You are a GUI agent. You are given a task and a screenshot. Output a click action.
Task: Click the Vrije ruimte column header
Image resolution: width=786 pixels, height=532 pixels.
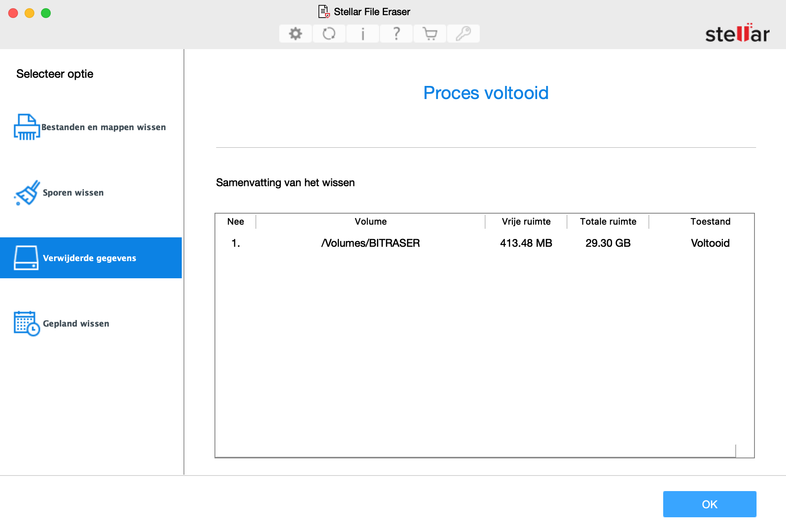tap(526, 221)
